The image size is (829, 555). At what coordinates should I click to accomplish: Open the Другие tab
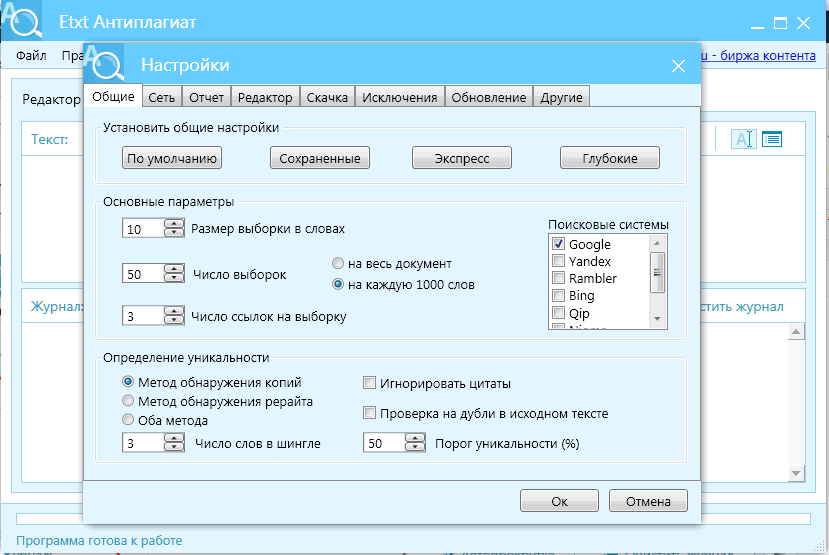pos(561,97)
